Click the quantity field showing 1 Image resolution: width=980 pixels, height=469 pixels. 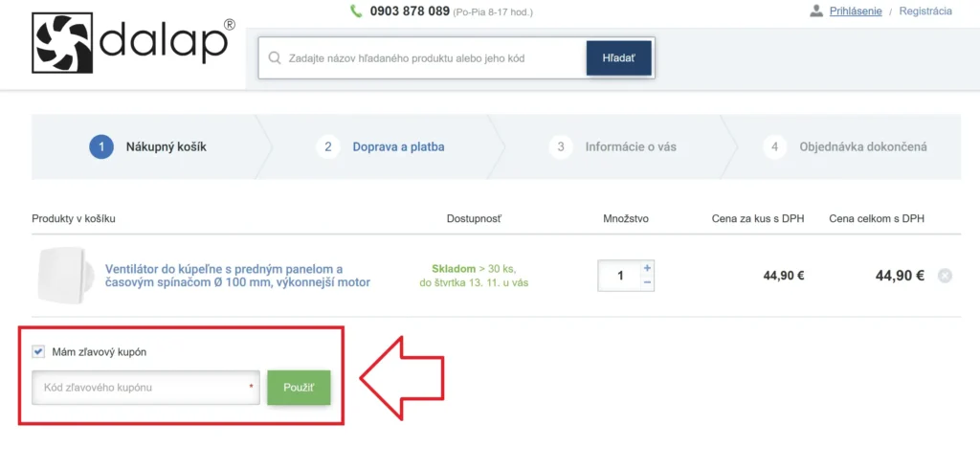coord(619,276)
